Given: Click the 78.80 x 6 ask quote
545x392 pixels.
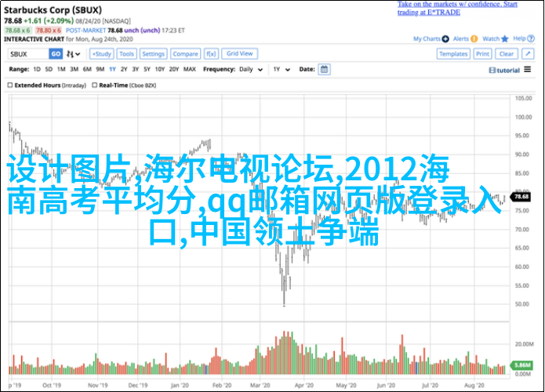Looking at the screenshot, I should [49, 31].
